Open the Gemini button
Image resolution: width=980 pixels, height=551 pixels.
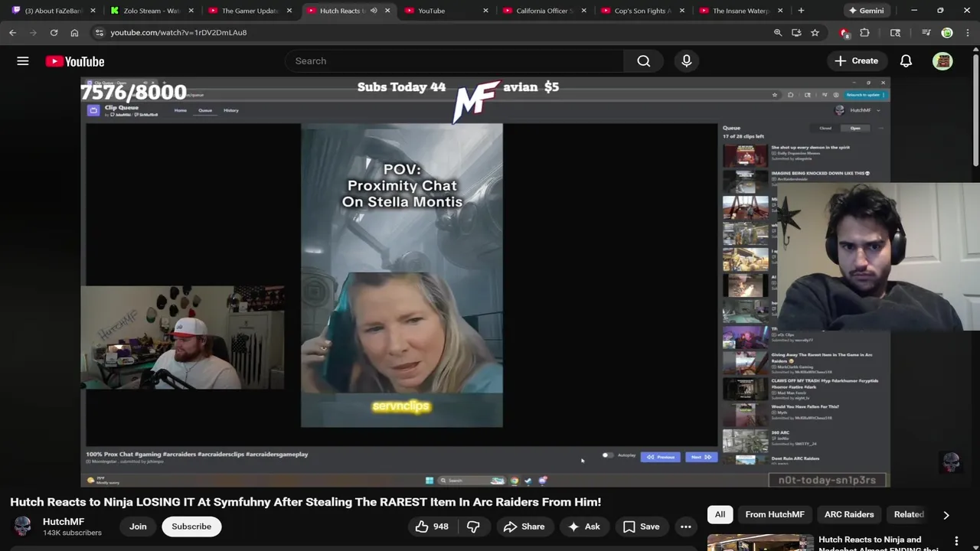tap(866, 11)
